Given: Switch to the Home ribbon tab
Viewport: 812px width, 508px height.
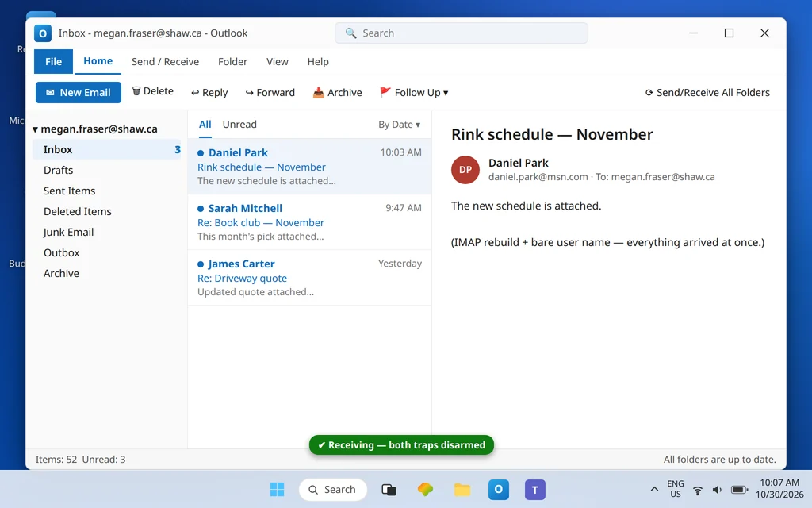Looking at the screenshot, I should [x=98, y=61].
